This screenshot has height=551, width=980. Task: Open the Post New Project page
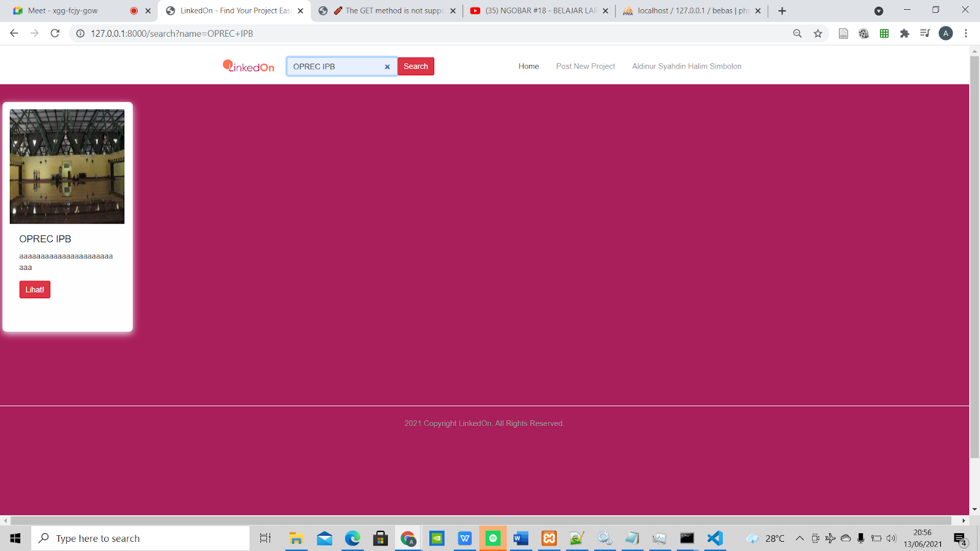point(585,66)
